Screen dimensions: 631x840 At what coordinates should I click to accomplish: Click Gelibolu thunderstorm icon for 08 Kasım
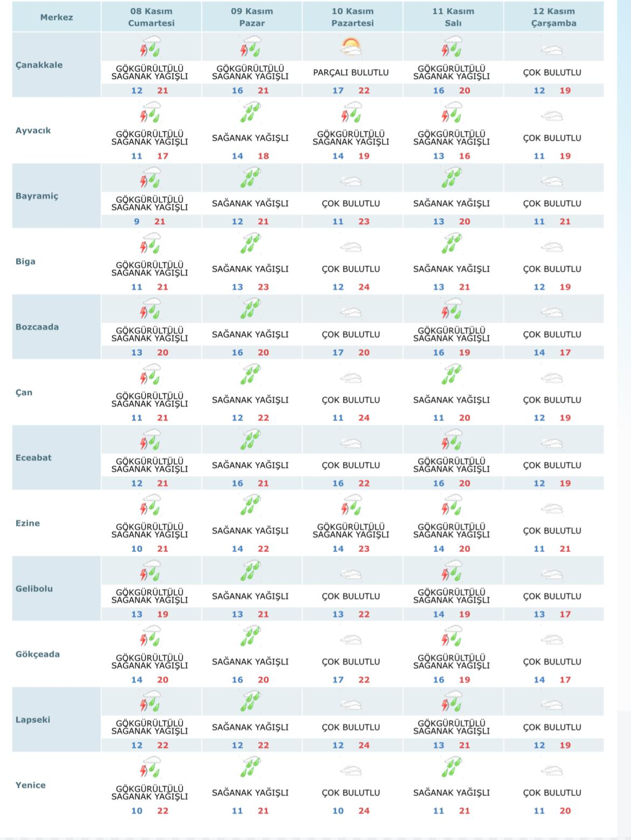pos(150,571)
